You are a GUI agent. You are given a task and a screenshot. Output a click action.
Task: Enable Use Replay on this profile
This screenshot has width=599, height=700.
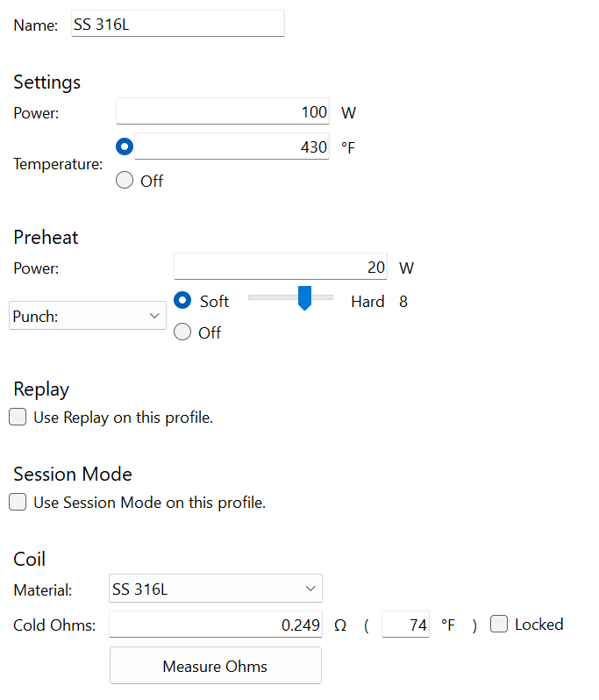point(18,418)
